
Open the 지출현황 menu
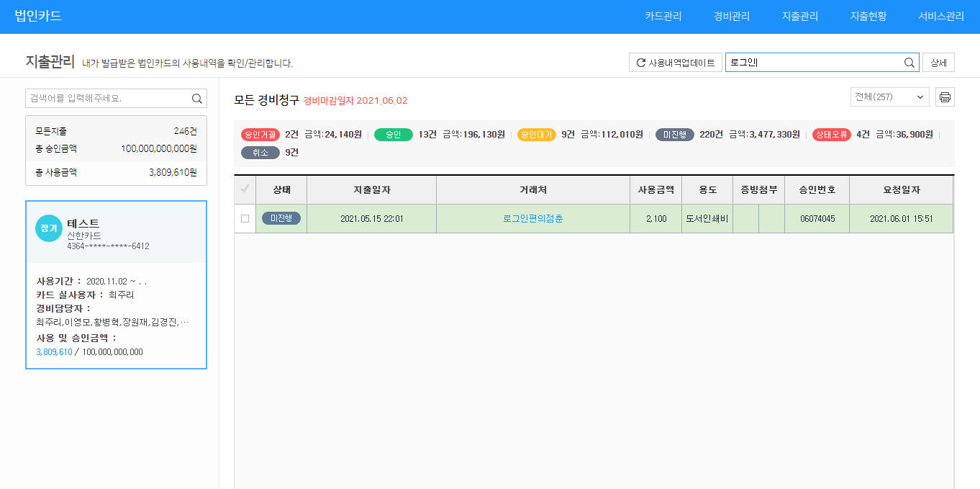coord(868,17)
